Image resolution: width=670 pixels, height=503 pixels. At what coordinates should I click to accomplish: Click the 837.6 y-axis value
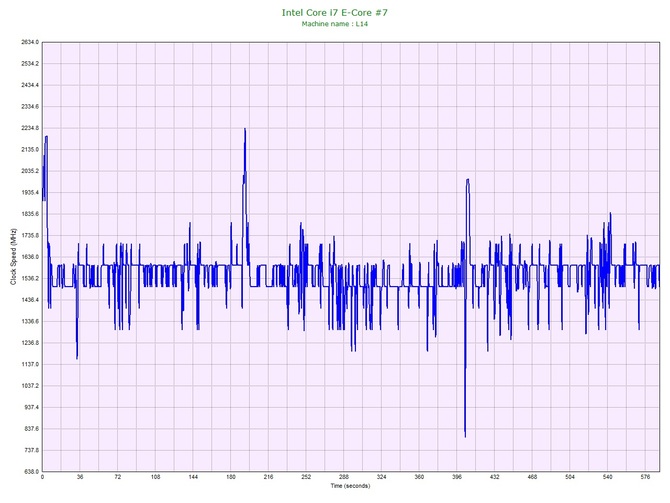[x=31, y=429]
